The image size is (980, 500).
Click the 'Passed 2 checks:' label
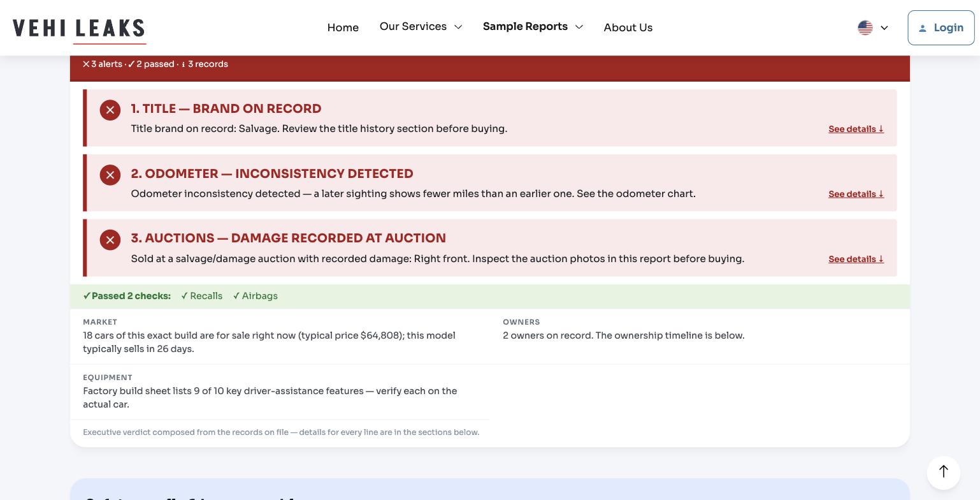point(127,296)
